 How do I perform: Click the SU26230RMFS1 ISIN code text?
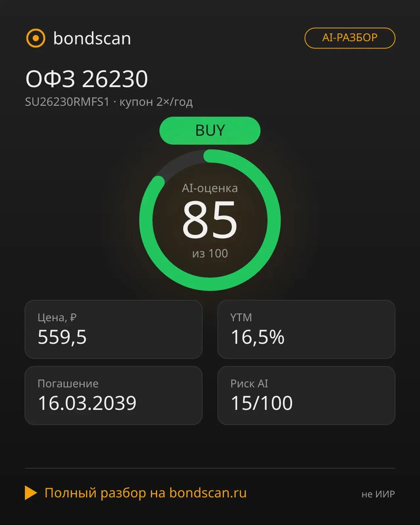pyautogui.click(x=67, y=102)
